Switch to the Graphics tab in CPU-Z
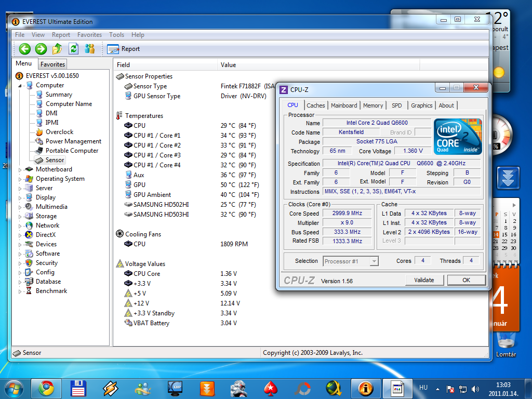The height and width of the screenshot is (399, 532). (x=422, y=105)
